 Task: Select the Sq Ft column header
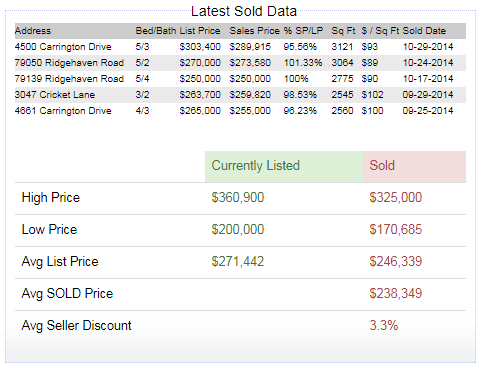point(343,31)
